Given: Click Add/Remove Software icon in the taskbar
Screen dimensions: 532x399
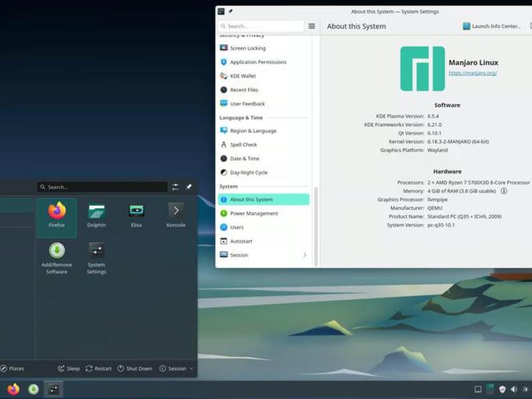Looking at the screenshot, I should tap(33, 389).
